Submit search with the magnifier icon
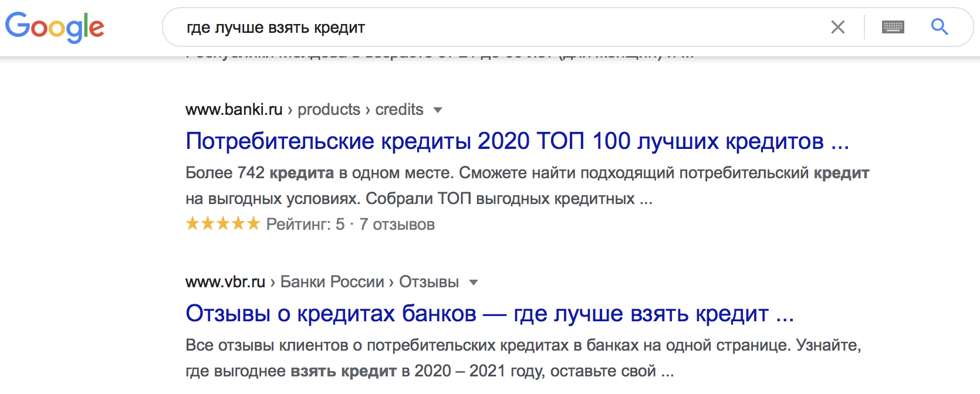This screenshot has height=394, width=980. pyautogui.click(x=940, y=27)
